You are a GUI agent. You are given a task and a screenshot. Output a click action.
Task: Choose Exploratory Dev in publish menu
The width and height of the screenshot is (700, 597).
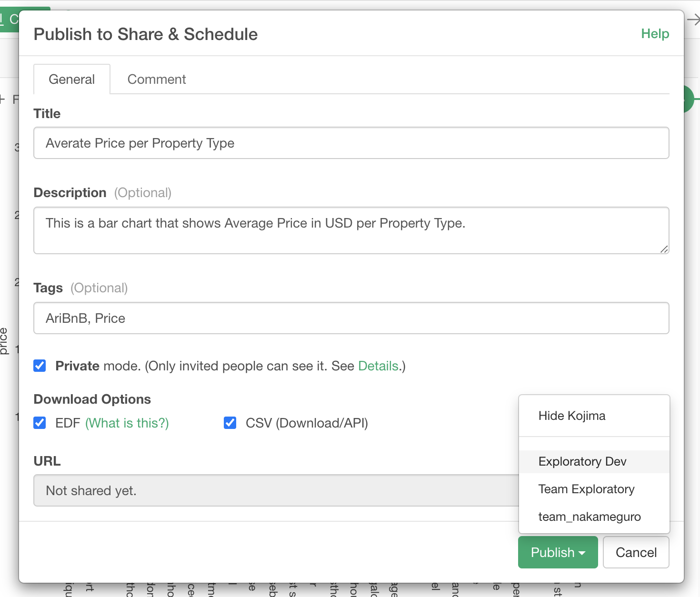582,461
